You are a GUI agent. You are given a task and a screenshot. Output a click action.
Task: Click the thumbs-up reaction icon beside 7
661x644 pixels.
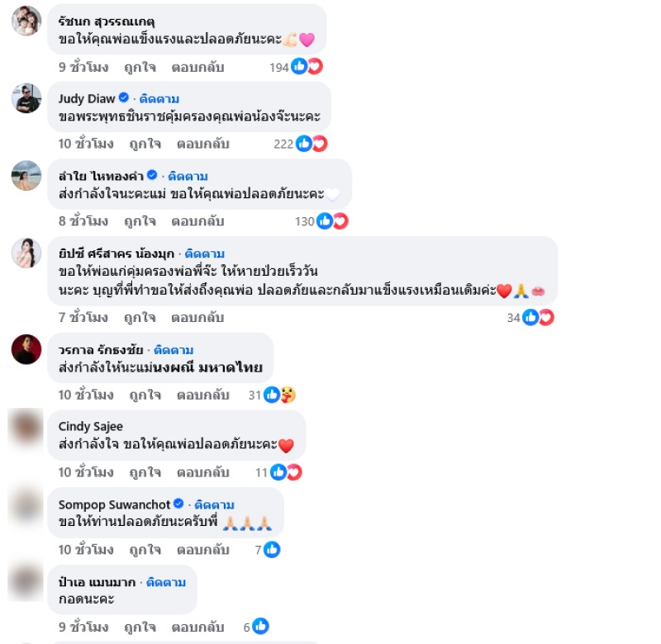[272, 550]
